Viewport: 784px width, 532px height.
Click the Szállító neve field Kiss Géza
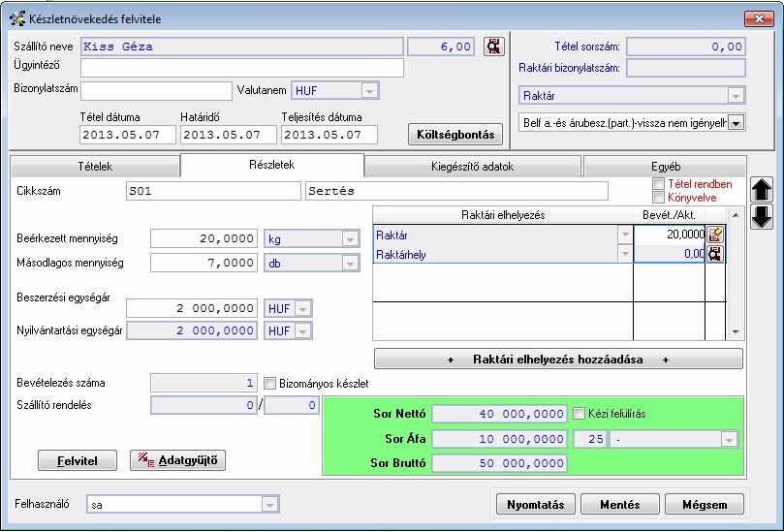pyautogui.click(x=242, y=47)
